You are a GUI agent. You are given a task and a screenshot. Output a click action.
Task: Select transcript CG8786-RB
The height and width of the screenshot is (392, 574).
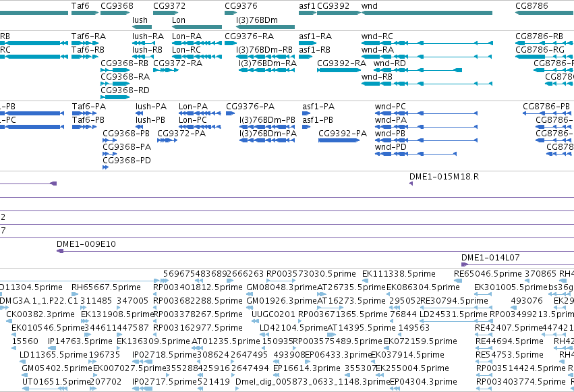pyautogui.click(x=539, y=36)
